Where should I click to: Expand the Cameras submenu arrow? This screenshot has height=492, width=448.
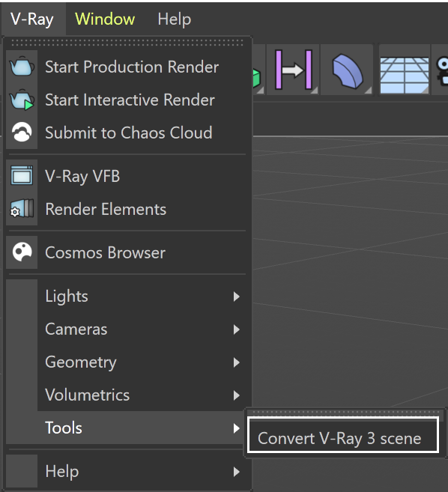[x=237, y=329]
